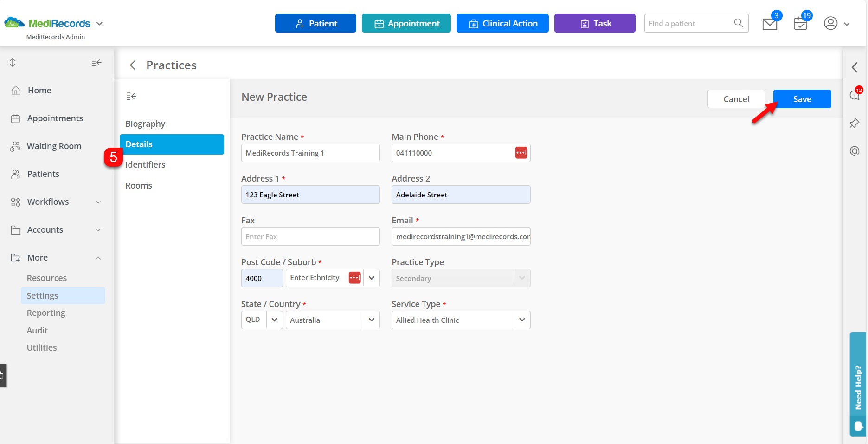Open the calendar tasks icon with badge 19
Viewport: 868px width, 444px height.
point(800,24)
